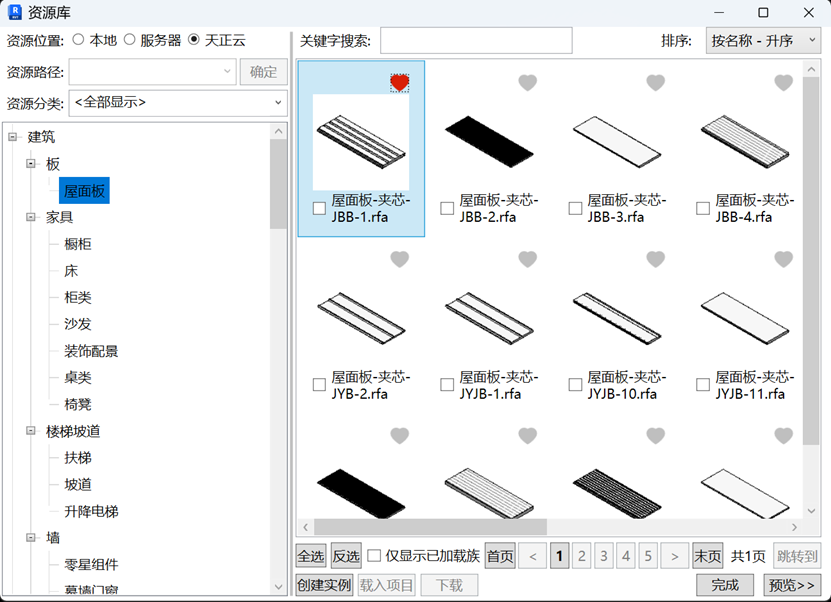
Task: Check the box for 屋面板-夹芯-JYJB-10.rfa
Action: [575, 385]
